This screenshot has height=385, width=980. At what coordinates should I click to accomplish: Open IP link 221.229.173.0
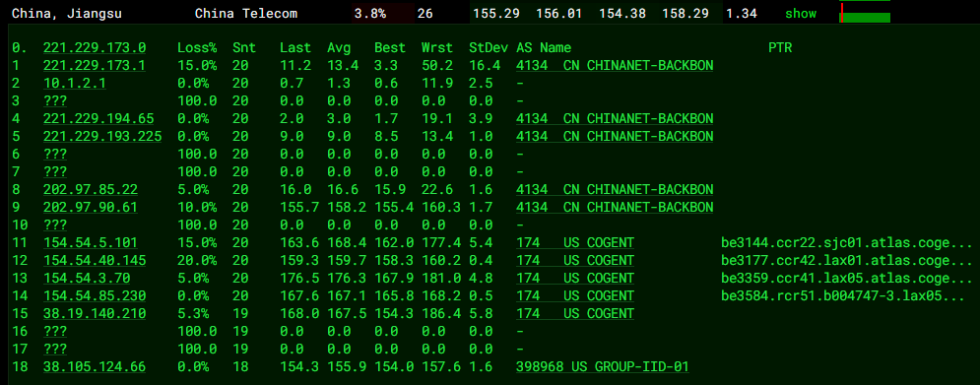95,47
